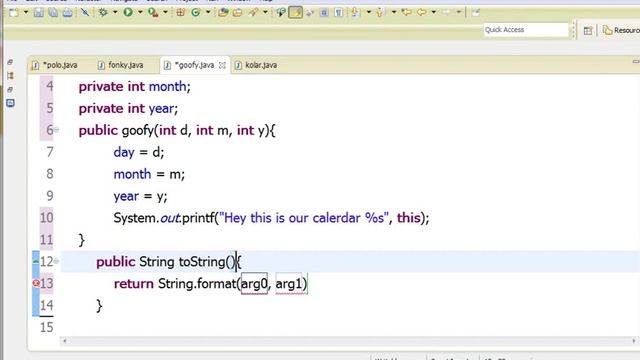
Task: Select the arg1 placeholder in String.format
Action: (x=289, y=283)
